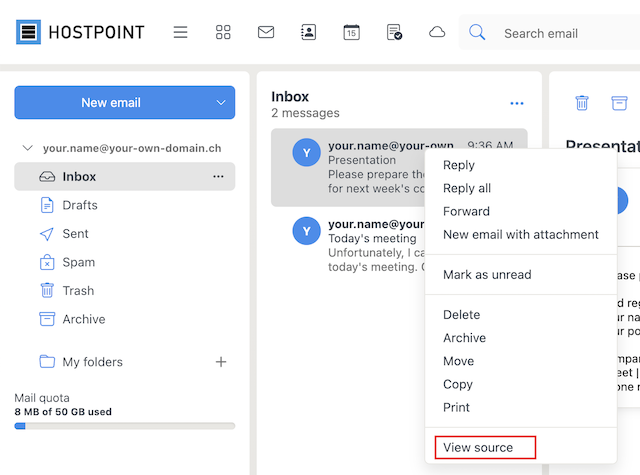Viewport: 640px width, 475px height.
Task: Click the New email button
Action: click(111, 102)
